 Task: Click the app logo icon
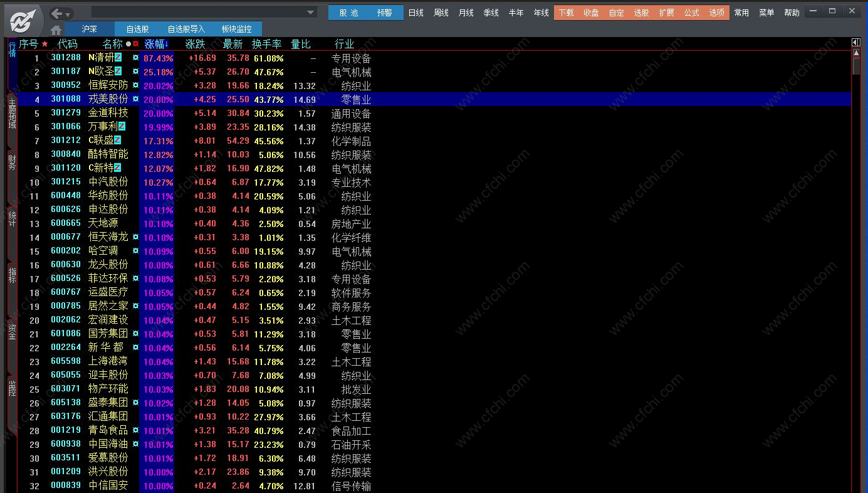point(24,20)
